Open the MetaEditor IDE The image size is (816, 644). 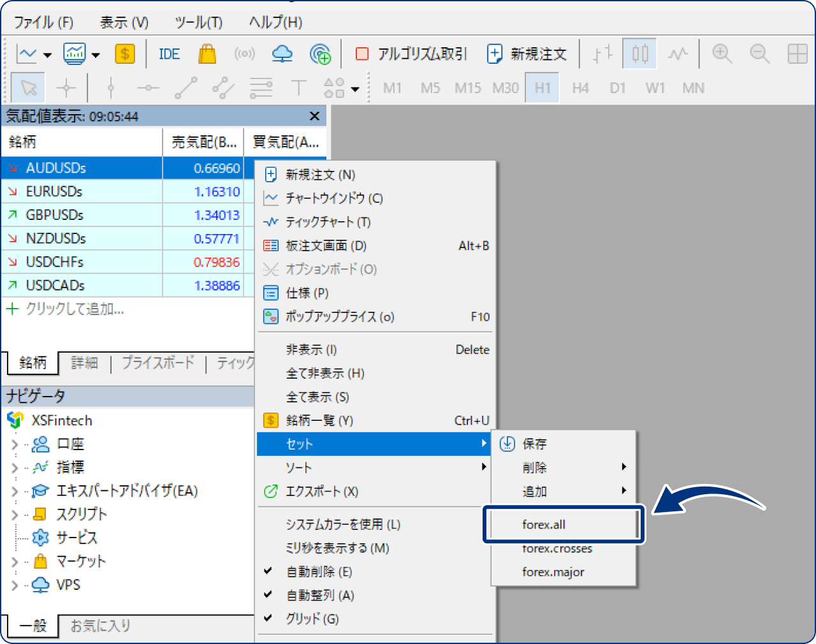click(x=168, y=54)
